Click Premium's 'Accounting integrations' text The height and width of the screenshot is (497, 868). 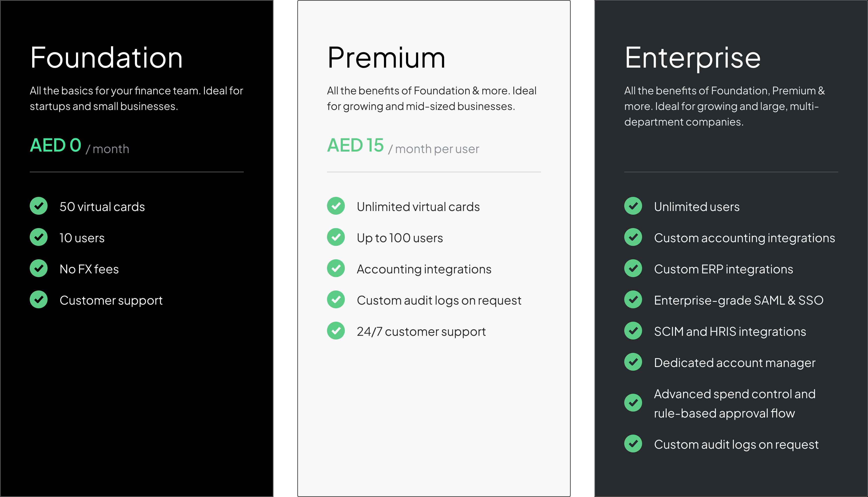(x=424, y=270)
